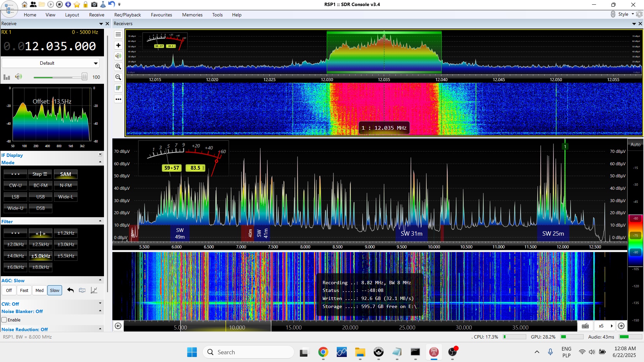
Task: Click the ±8.0kHz filter button
Action: (41, 267)
